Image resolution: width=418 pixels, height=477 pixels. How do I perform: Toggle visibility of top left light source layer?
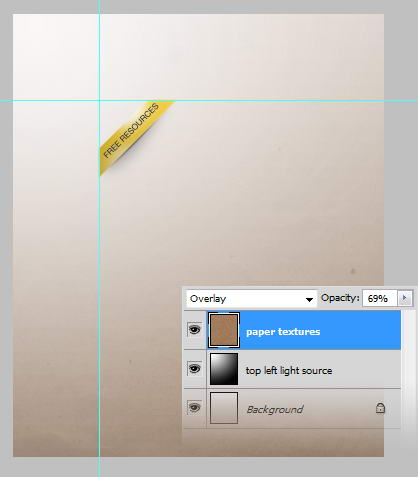tap(195, 368)
